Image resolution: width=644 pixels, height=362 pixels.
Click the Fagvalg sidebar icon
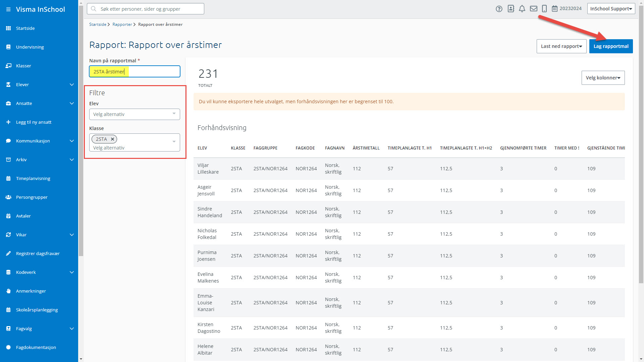[8, 328]
